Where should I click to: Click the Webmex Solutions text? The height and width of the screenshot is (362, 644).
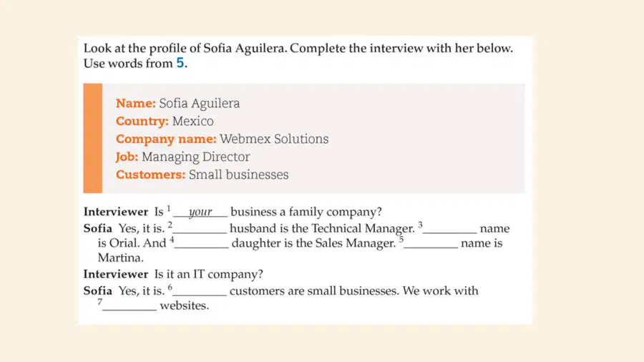274,139
